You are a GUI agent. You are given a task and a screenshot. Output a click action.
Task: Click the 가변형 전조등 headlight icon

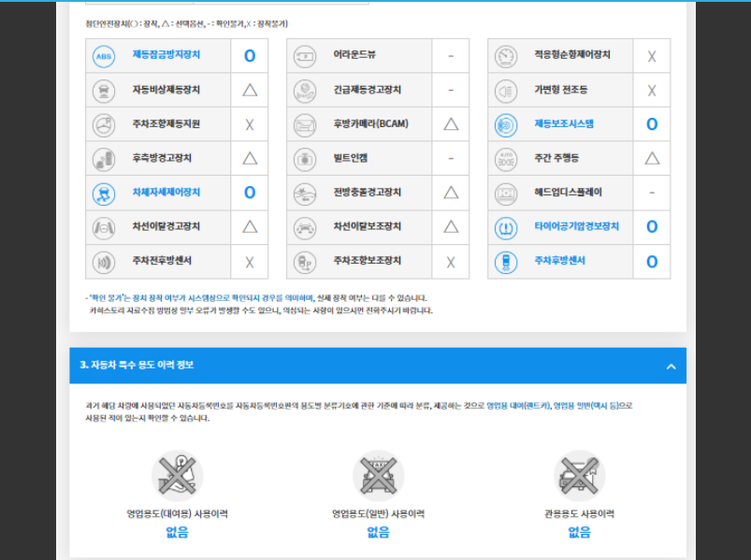coord(506,91)
